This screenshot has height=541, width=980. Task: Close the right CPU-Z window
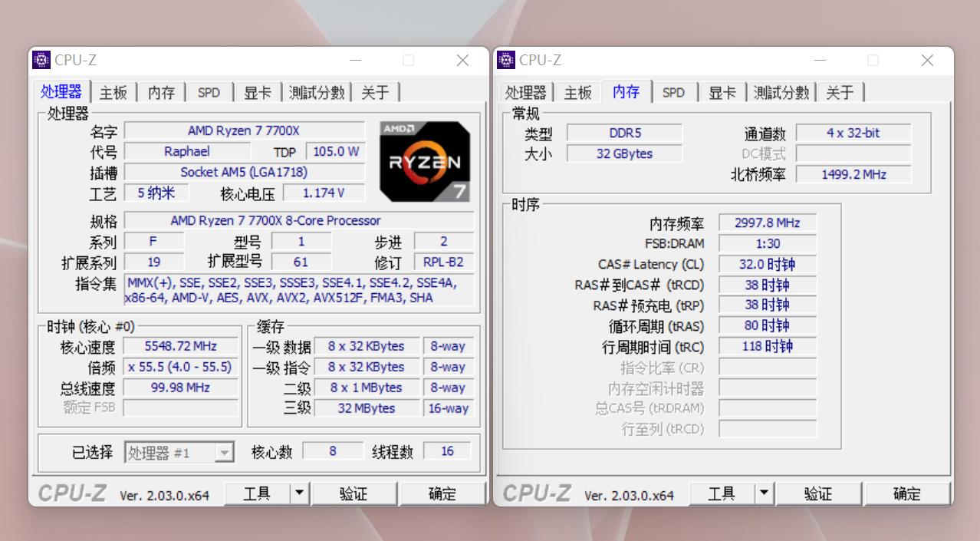pos(927,60)
